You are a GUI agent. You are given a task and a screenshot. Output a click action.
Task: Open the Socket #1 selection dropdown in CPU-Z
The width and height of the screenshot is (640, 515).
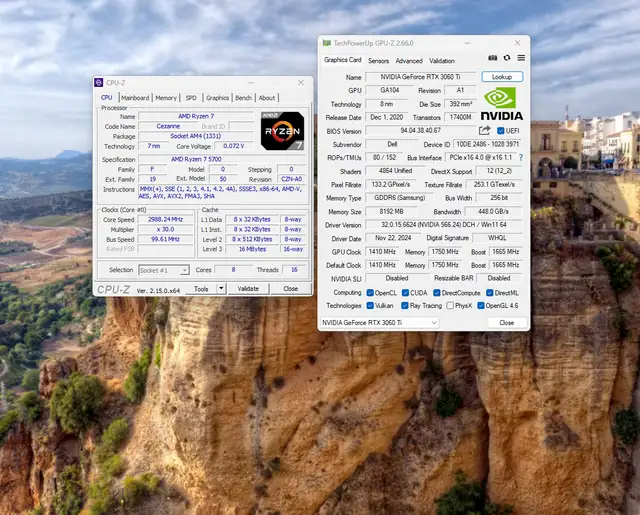164,270
